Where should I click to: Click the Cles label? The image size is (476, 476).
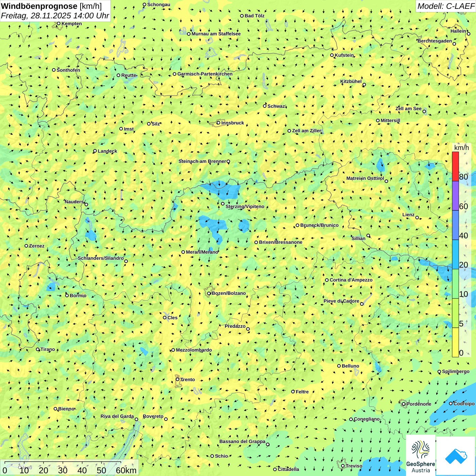(172, 318)
